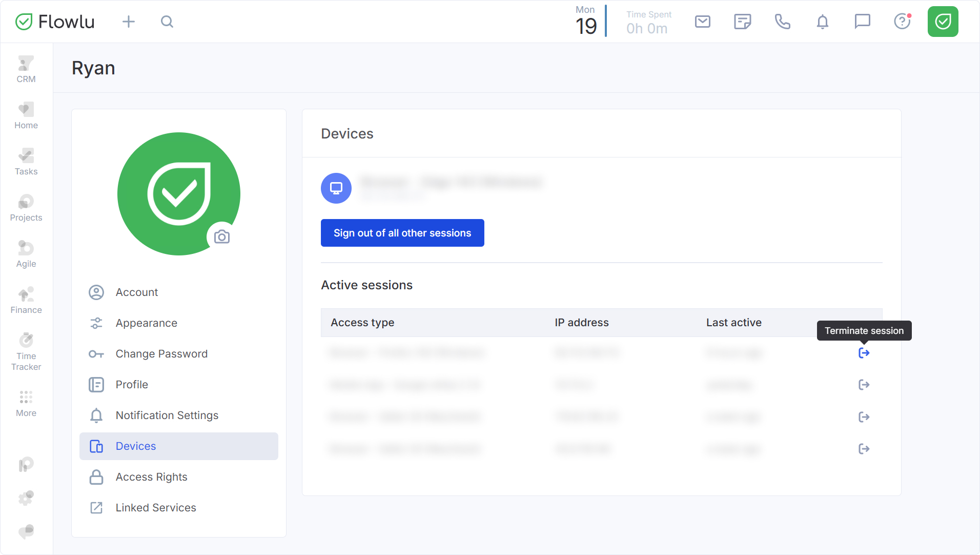Open the notes icon in top bar
The image size is (980, 555).
(x=742, y=22)
